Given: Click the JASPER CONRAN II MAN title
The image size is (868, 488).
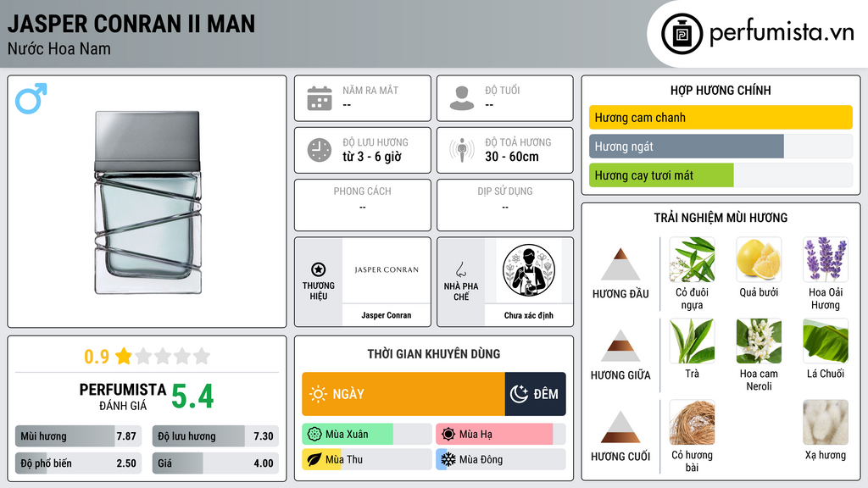Looking at the screenshot, I should 131,24.
